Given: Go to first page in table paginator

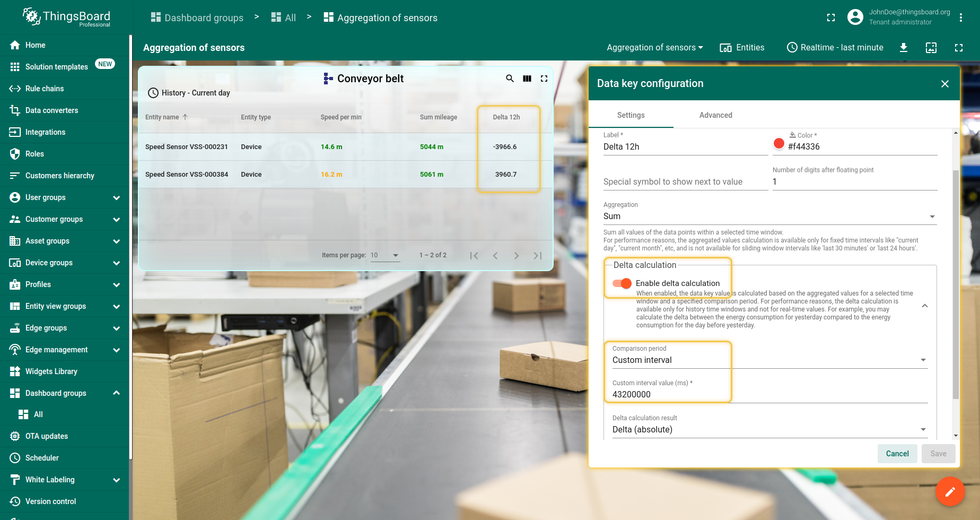Looking at the screenshot, I should pyautogui.click(x=474, y=256).
